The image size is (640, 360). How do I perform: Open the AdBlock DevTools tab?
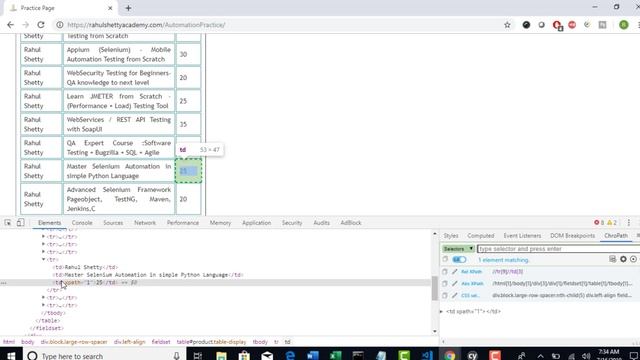(x=351, y=223)
